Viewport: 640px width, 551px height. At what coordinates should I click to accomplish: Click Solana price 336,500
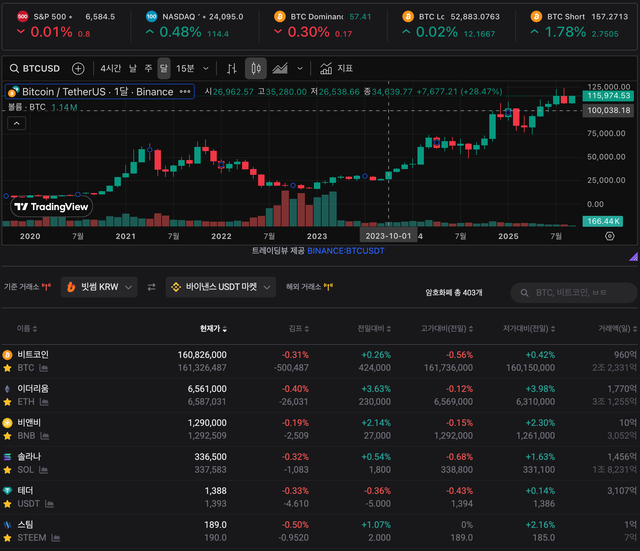(210, 456)
